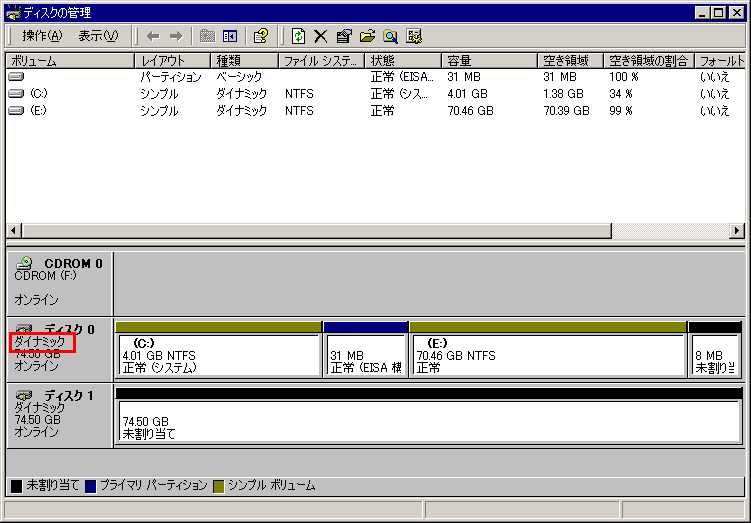Click the (C:) volume name in list
751x523 pixels.
click(39, 93)
